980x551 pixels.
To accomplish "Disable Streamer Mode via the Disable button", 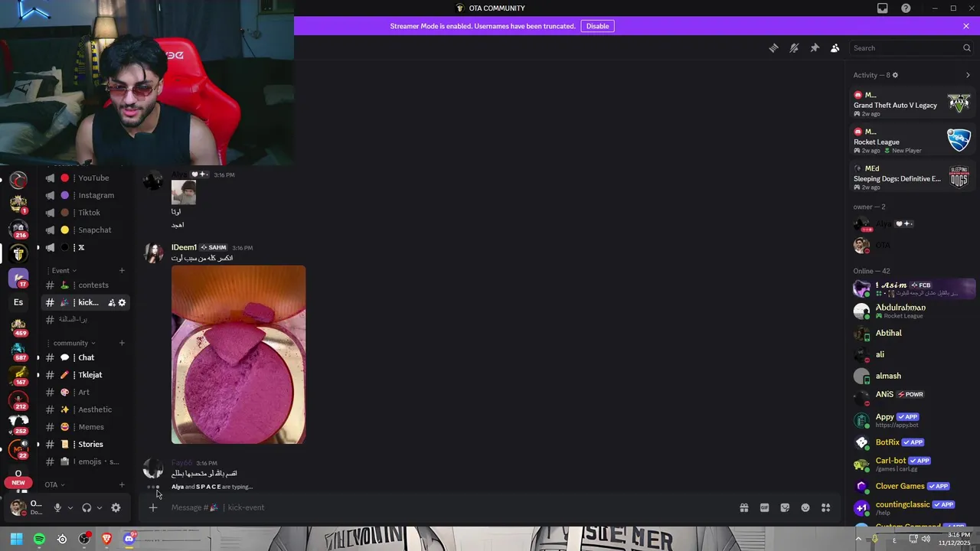I will pyautogui.click(x=597, y=26).
